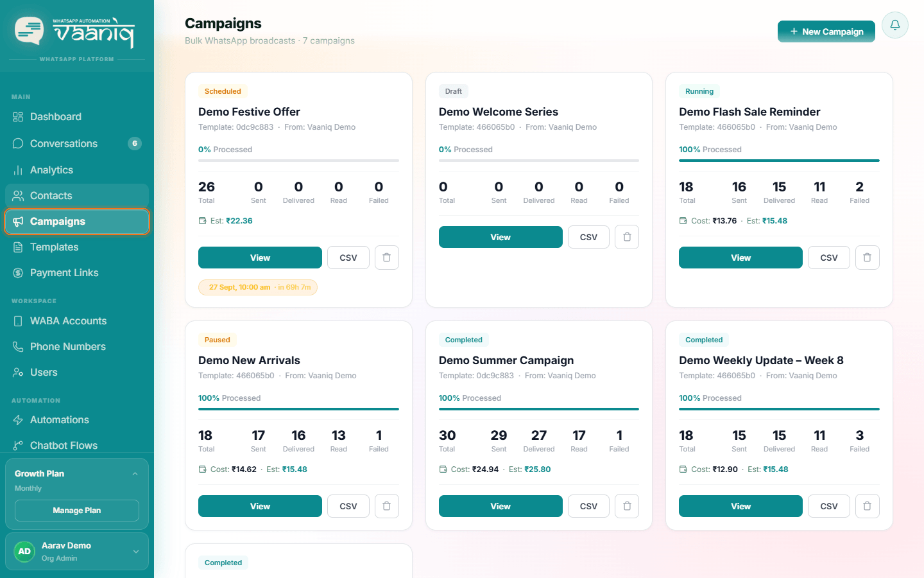Viewport: 924px width, 578px height.
Task: Open Conversations in the sidebar
Action: pos(77,143)
